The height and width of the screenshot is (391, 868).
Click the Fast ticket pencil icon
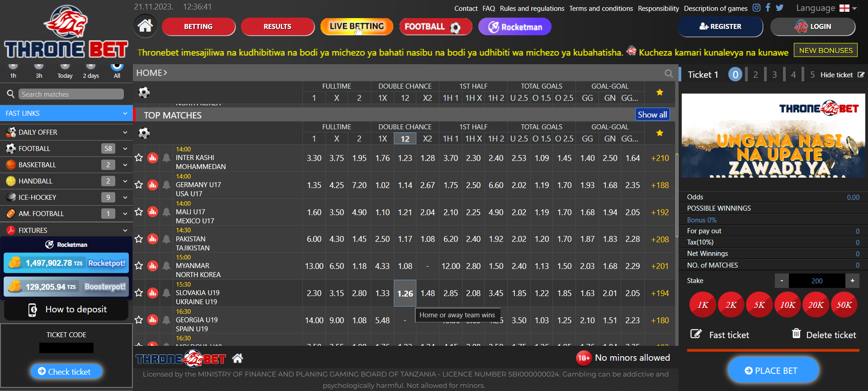696,334
